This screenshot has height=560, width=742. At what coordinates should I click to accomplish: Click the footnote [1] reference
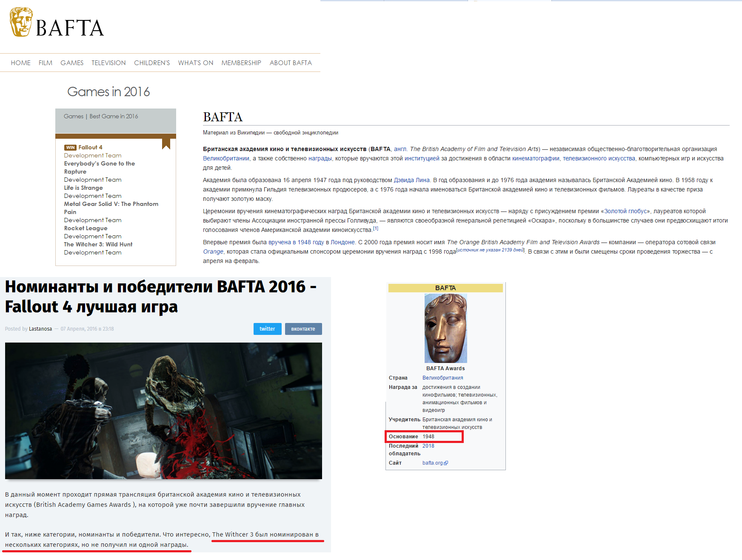click(x=376, y=229)
